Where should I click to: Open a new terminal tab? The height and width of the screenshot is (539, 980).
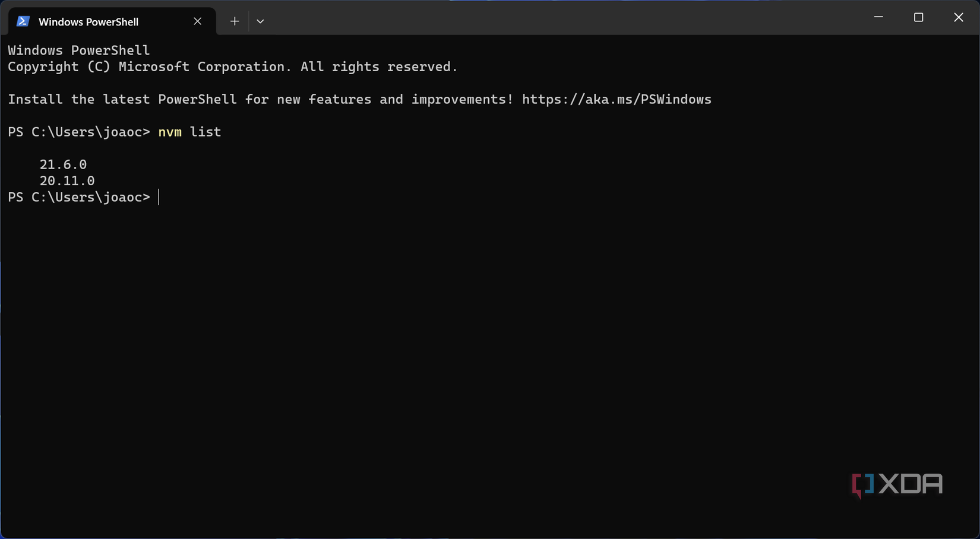(234, 21)
